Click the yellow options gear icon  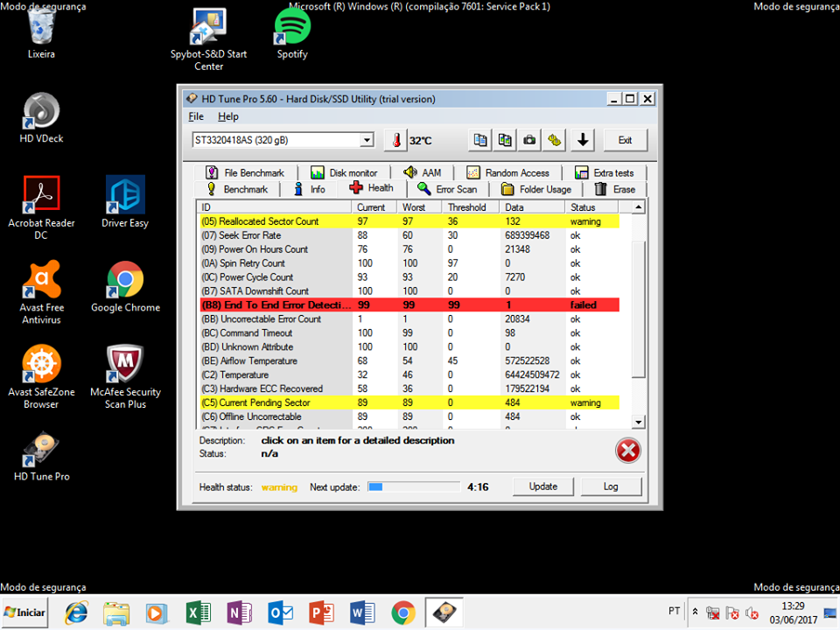(x=554, y=140)
